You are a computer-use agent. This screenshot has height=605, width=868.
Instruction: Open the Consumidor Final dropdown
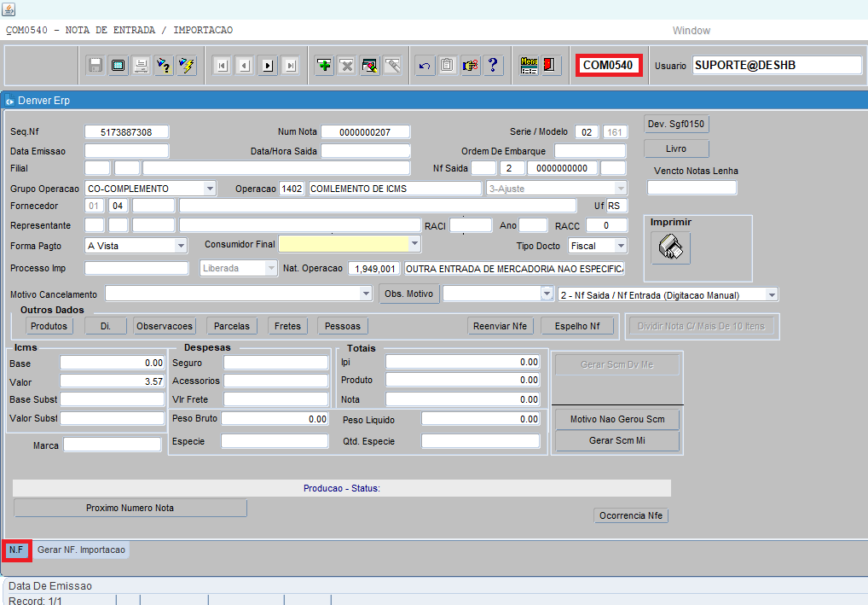414,244
